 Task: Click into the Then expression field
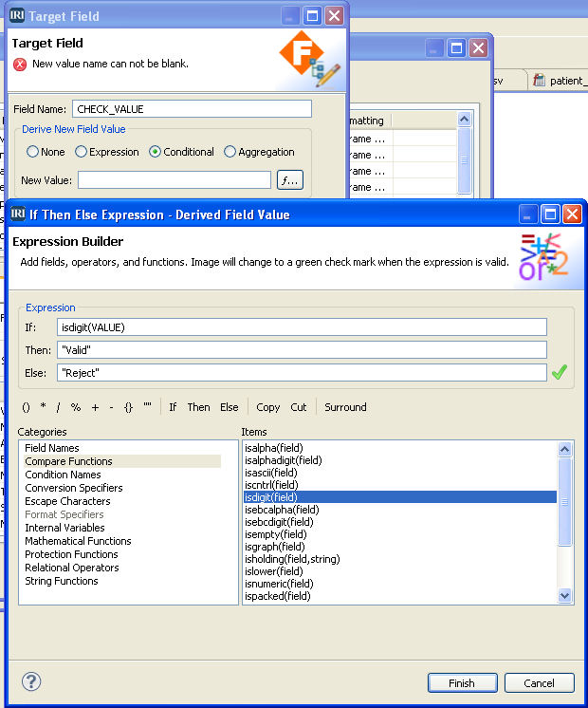click(x=302, y=350)
